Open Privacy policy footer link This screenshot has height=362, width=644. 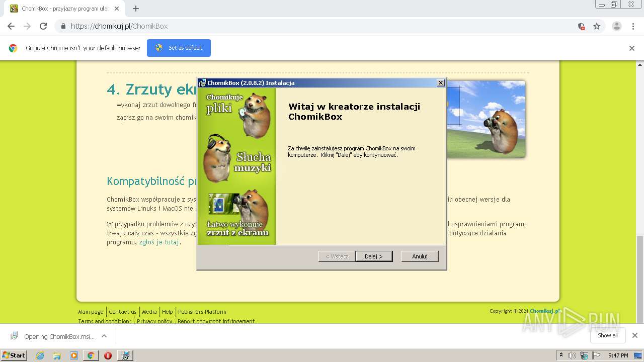(x=154, y=321)
